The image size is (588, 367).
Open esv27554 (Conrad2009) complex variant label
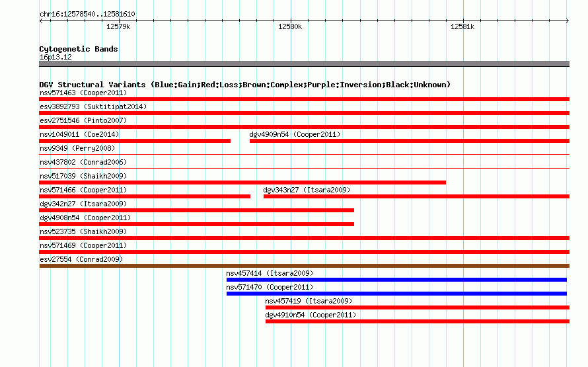point(81,259)
